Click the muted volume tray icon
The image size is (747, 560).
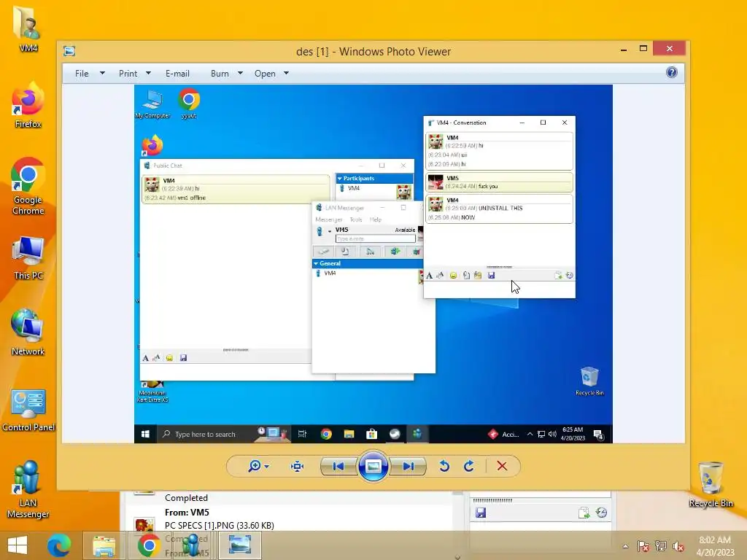click(x=678, y=546)
